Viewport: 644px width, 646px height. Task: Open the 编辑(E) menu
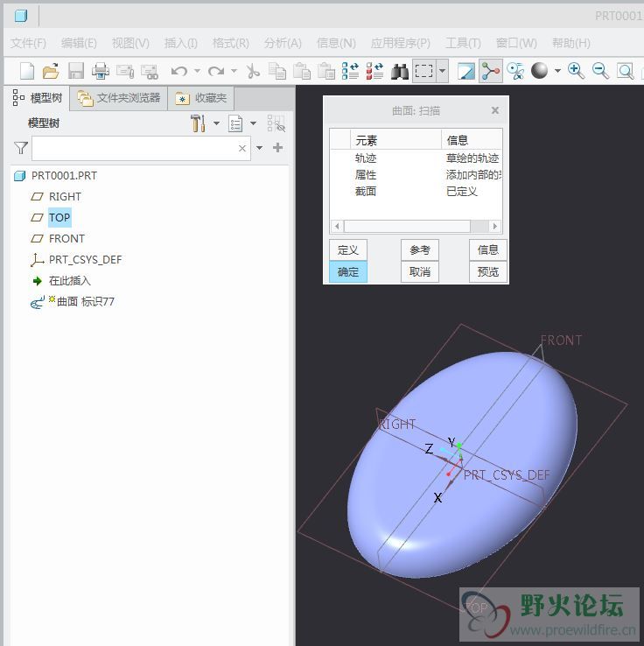click(79, 43)
